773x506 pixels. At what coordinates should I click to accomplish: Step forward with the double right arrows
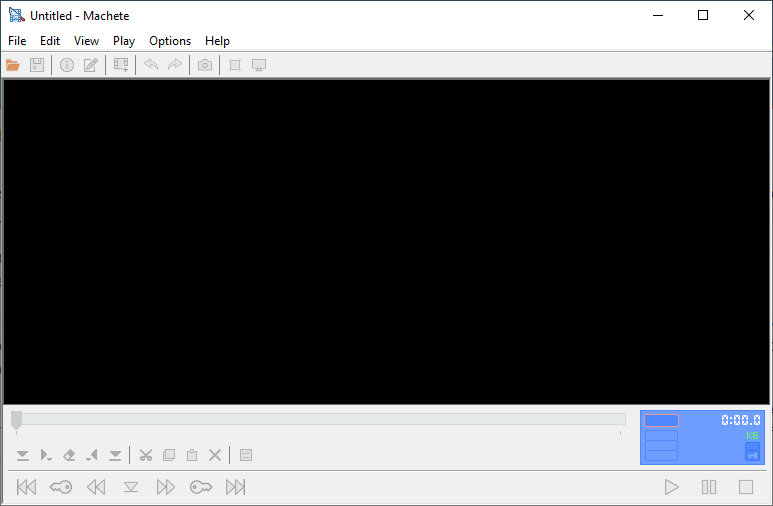click(166, 487)
